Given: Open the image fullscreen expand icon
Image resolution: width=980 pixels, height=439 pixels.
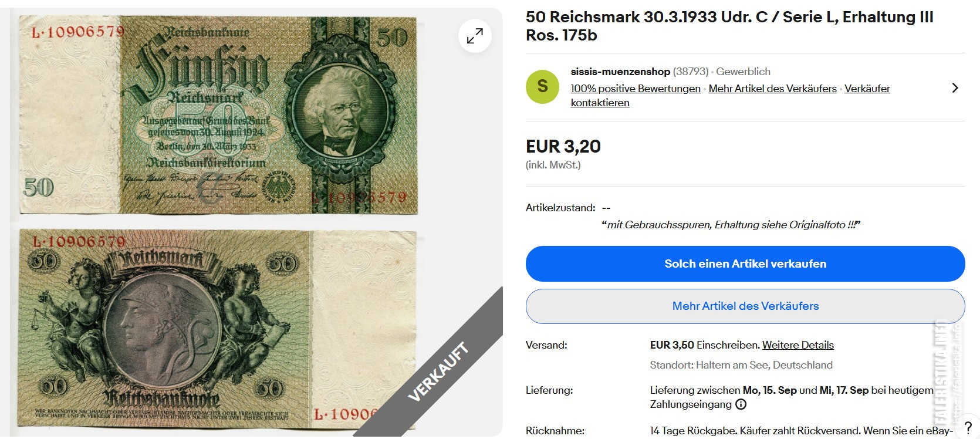Looking at the screenshot, I should pos(475,36).
